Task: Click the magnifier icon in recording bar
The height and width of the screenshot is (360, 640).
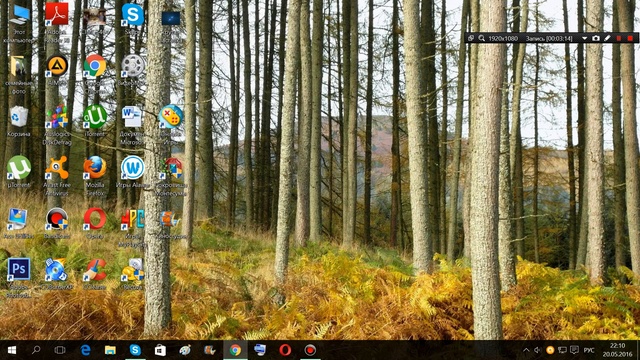Action: tap(482, 38)
